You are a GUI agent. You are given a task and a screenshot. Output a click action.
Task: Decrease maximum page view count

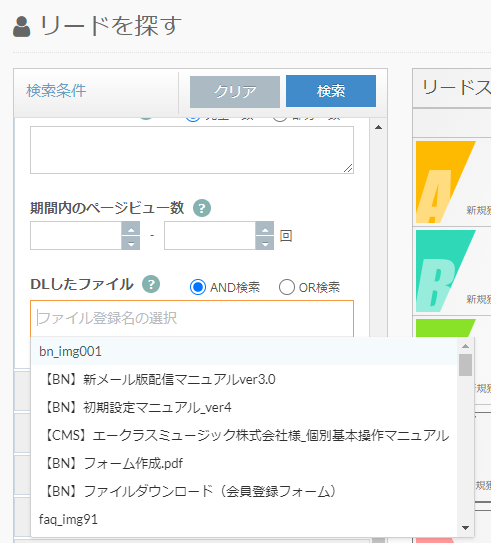[x=265, y=243]
